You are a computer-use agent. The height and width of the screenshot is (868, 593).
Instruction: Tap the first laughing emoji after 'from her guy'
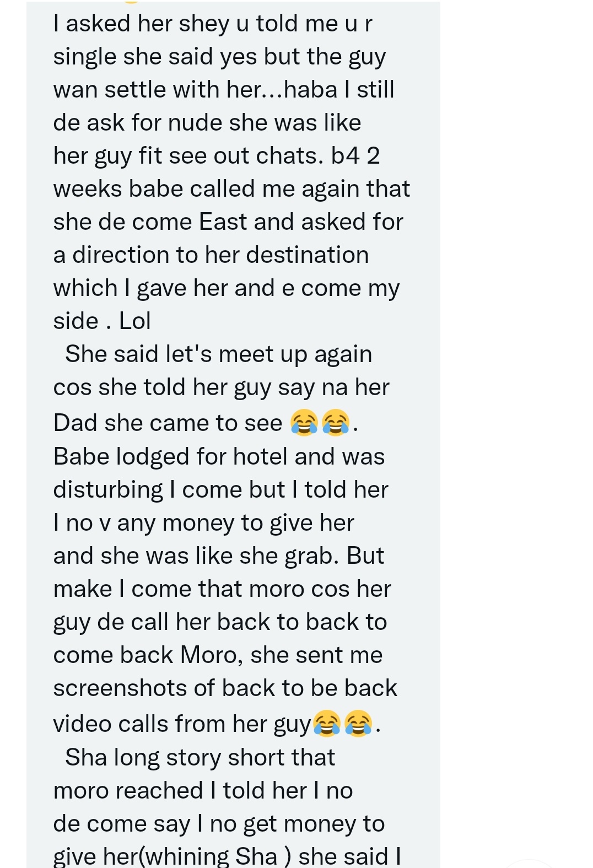tap(327, 724)
